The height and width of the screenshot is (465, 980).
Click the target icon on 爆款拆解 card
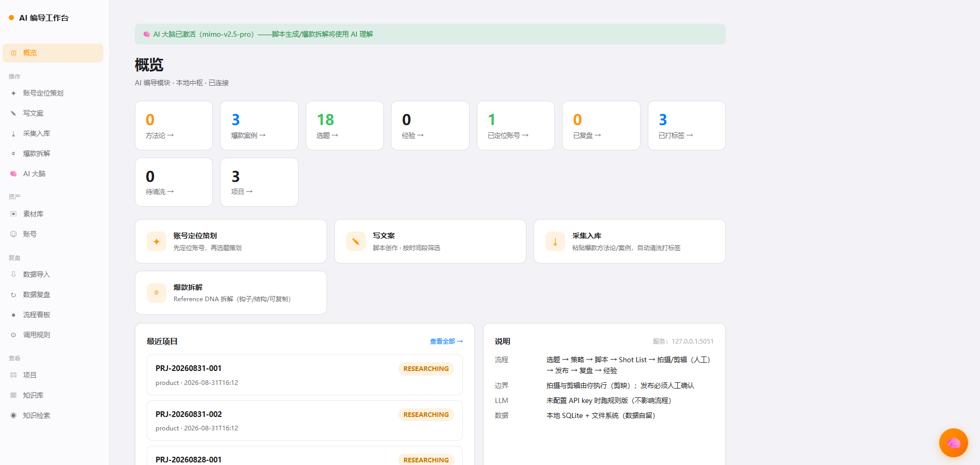[157, 292]
